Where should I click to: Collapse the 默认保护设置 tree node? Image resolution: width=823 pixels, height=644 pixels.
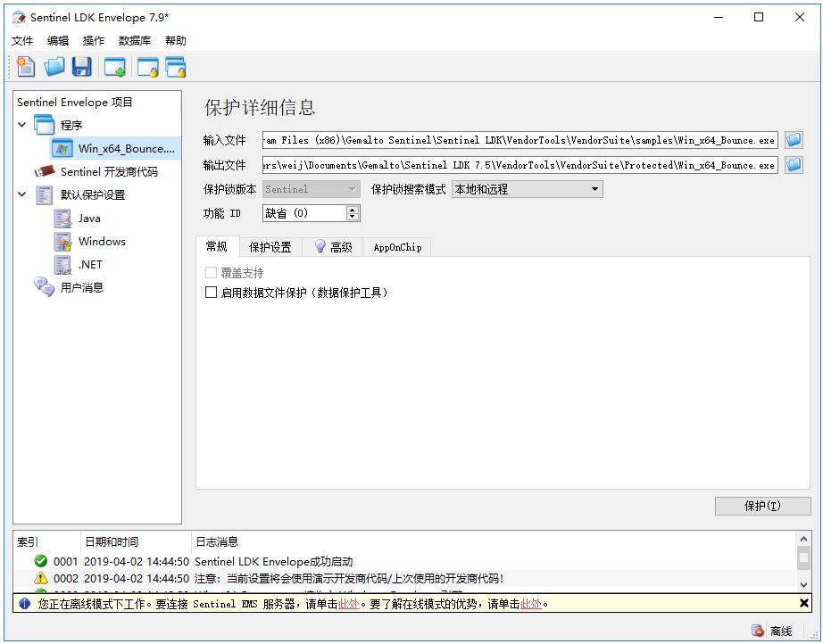click(x=22, y=194)
